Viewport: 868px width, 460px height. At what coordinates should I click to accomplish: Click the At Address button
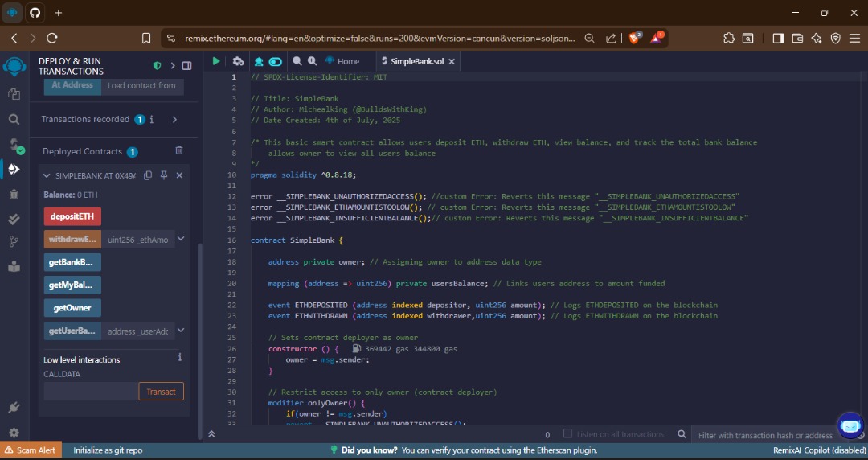tap(72, 85)
